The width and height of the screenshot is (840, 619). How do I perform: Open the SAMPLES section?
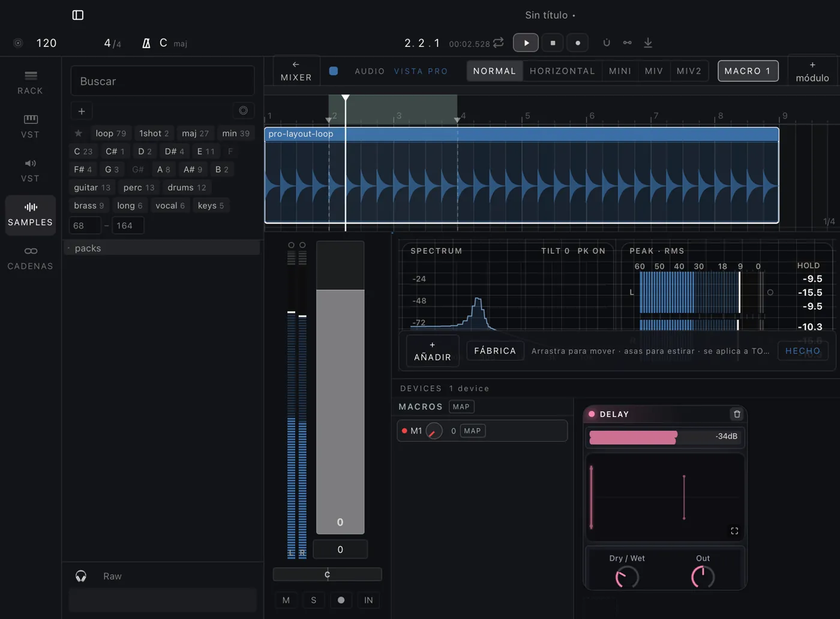(x=31, y=214)
